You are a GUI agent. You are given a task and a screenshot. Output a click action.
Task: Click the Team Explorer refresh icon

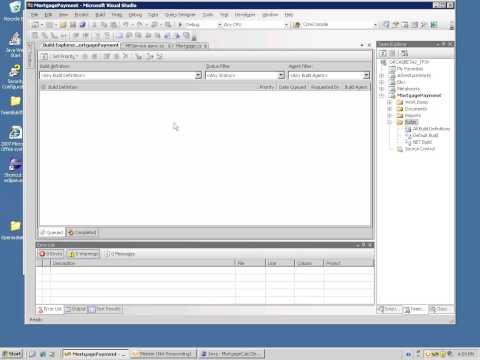383,53
